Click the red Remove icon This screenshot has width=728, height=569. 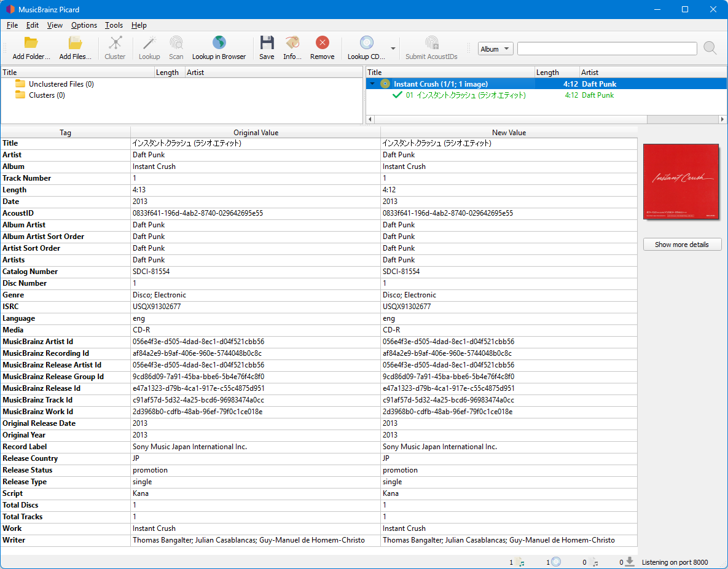(322, 43)
